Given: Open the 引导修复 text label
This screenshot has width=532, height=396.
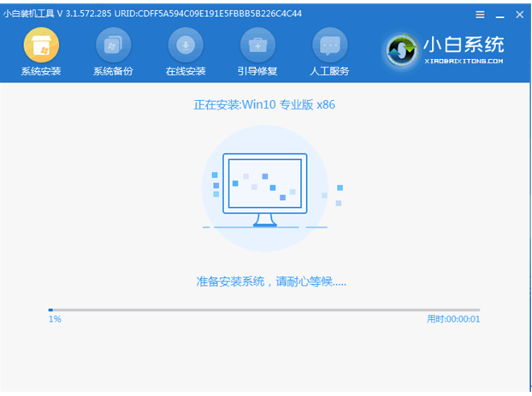Looking at the screenshot, I should click(257, 71).
